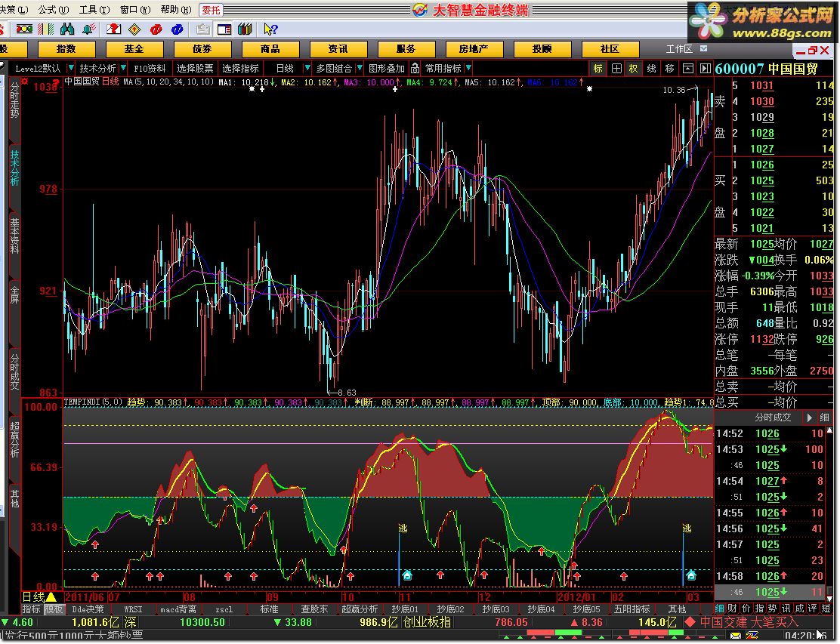This screenshot has width=840, height=644.
Task: Click the 细 detail toggle beside 分时成交
Action: tap(824, 417)
